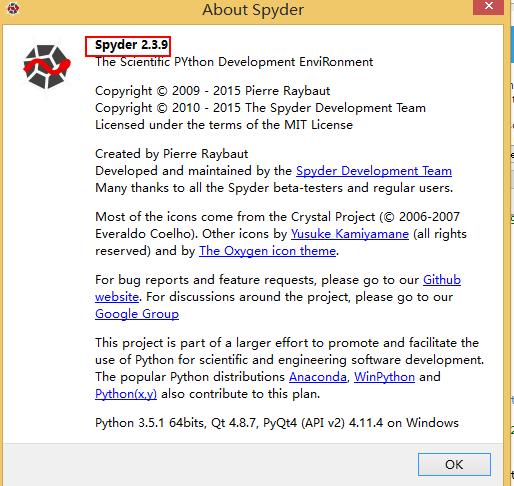This screenshot has width=514, height=486.
Task: Open the Google Group link
Action: [x=137, y=314]
